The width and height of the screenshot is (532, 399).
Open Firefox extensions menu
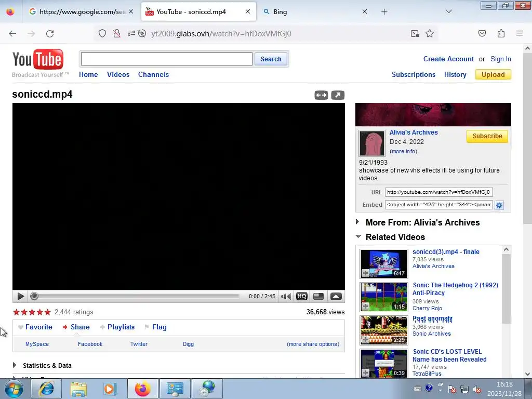[501, 33]
